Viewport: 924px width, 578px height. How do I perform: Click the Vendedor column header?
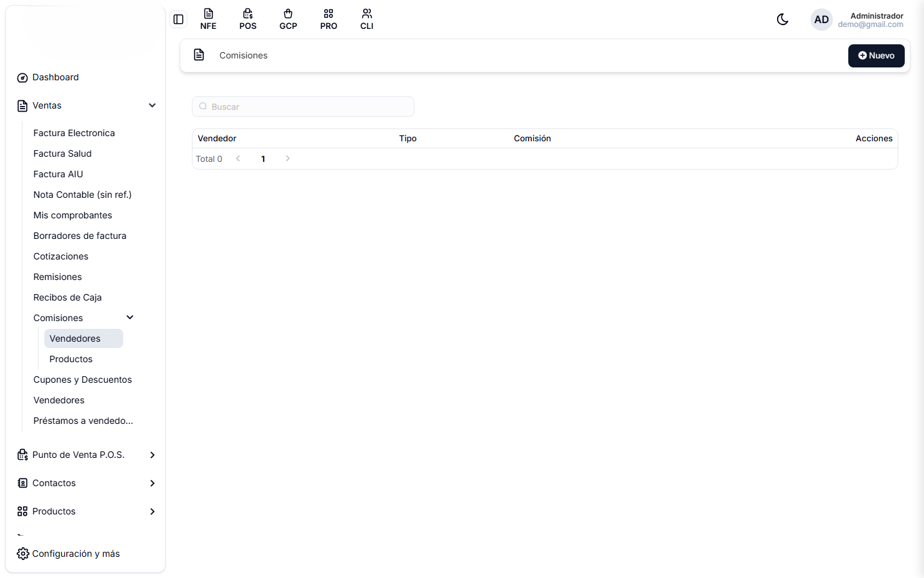coord(217,138)
